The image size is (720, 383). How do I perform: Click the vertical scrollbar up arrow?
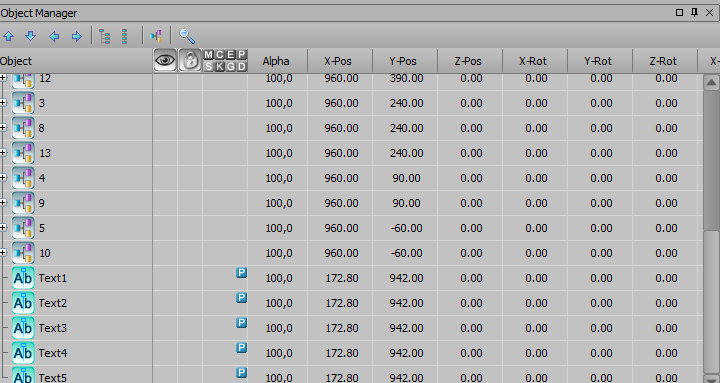[x=711, y=83]
